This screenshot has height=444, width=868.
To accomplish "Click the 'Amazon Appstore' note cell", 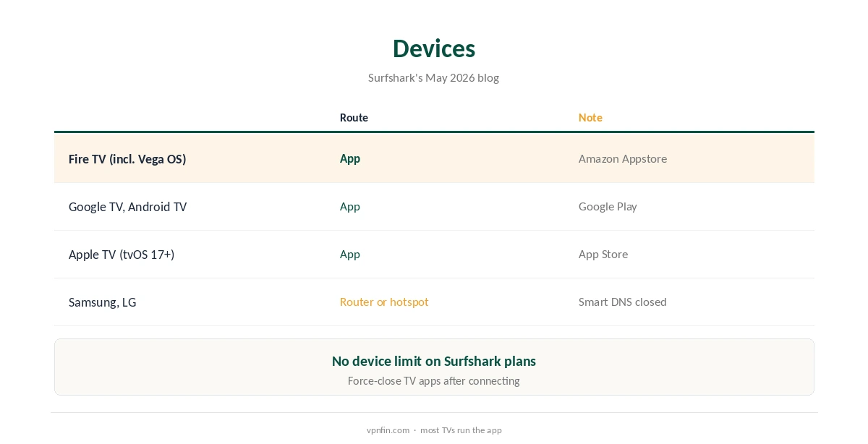I will [623, 158].
